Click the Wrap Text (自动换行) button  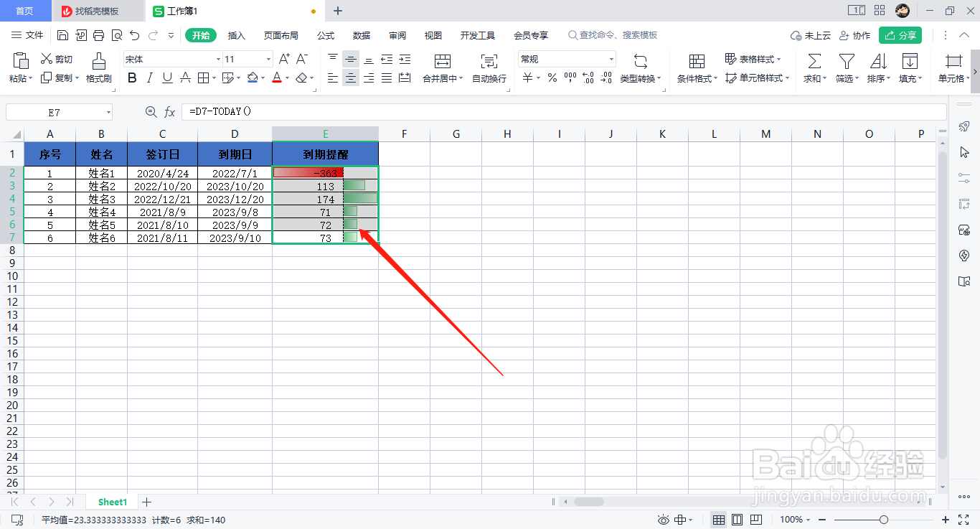coord(489,68)
